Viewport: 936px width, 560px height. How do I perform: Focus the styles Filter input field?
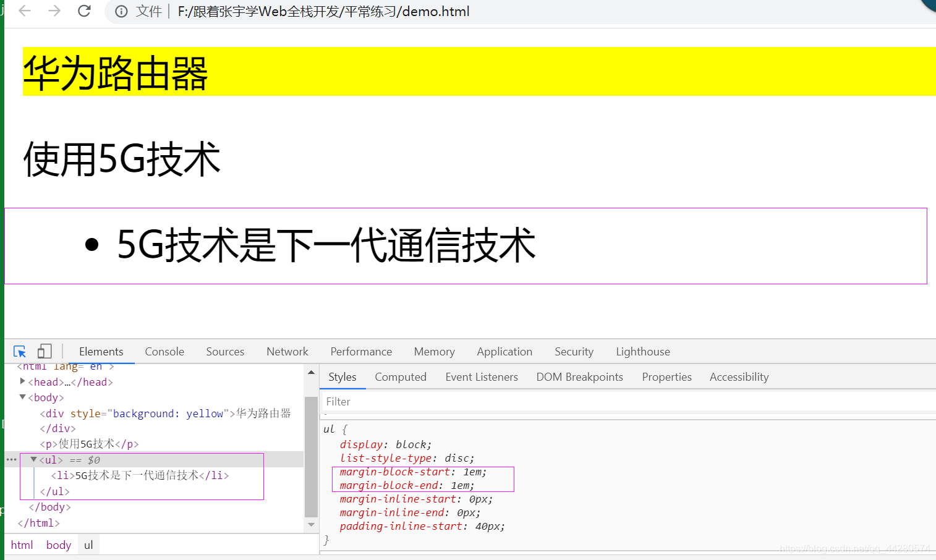tap(628, 401)
